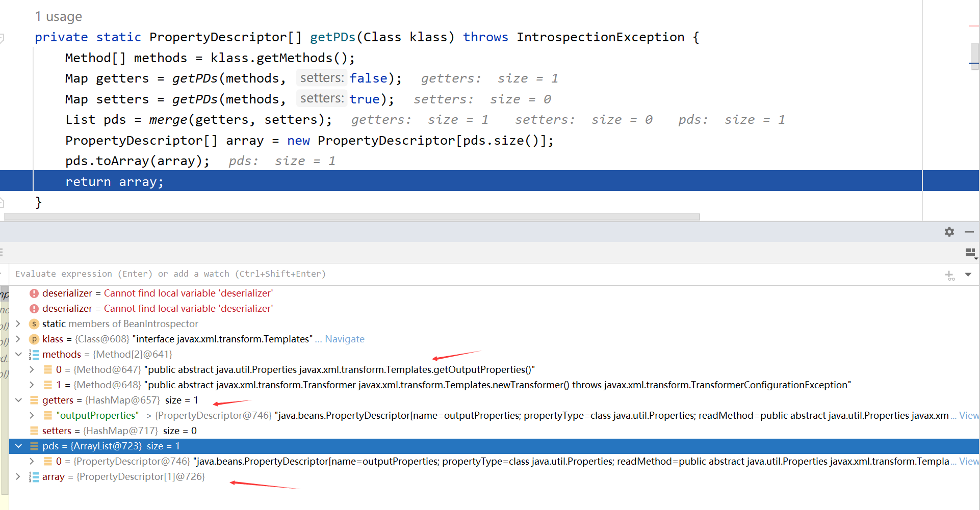Open the watch expression history dropdown

pyautogui.click(x=968, y=275)
